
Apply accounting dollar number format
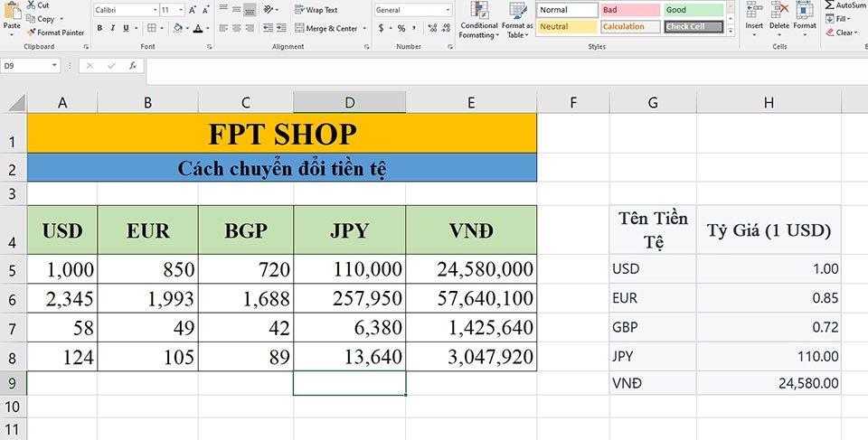coord(381,28)
